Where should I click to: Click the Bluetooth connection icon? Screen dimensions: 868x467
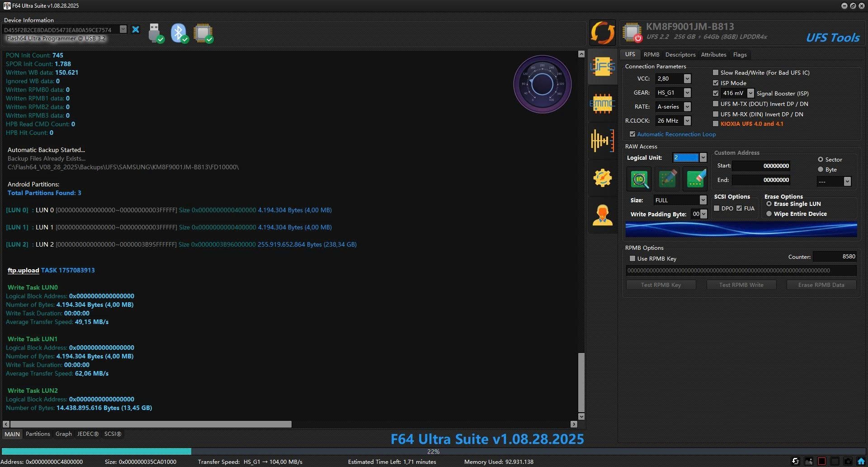[x=179, y=33]
